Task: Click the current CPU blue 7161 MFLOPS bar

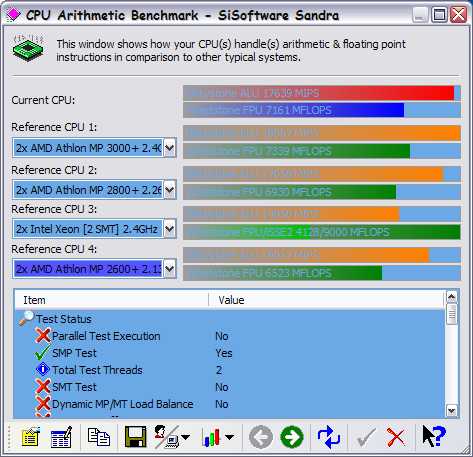Action: (x=294, y=110)
